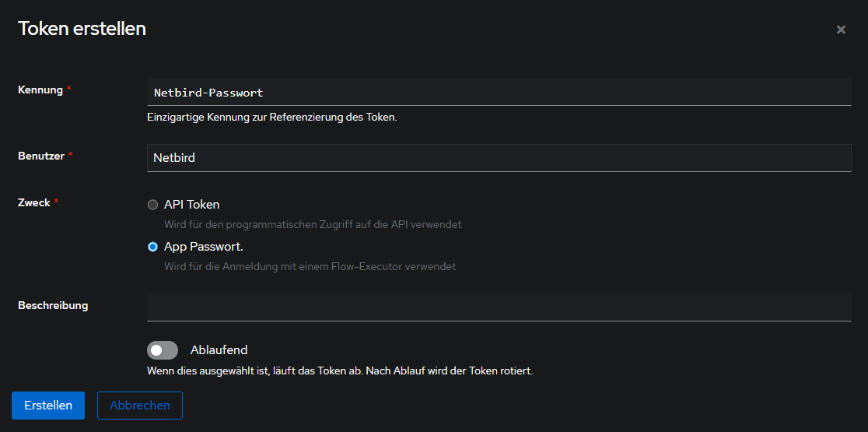The width and height of the screenshot is (868, 432).
Task: Enable the Ablaufend toggle switch
Action: tap(163, 350)
